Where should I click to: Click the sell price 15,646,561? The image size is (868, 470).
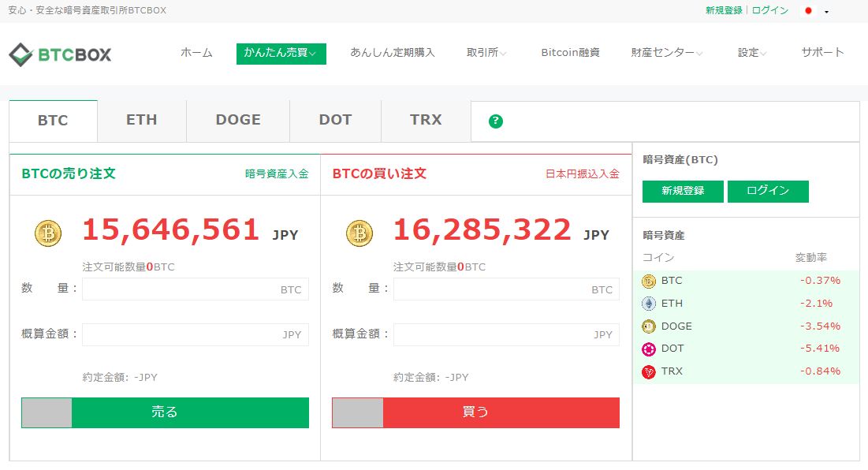[170, 229]
